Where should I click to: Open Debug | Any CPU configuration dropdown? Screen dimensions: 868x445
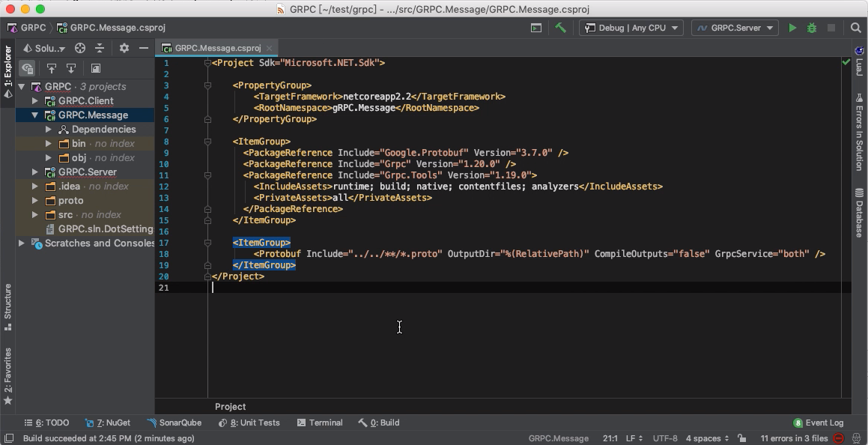631,28
